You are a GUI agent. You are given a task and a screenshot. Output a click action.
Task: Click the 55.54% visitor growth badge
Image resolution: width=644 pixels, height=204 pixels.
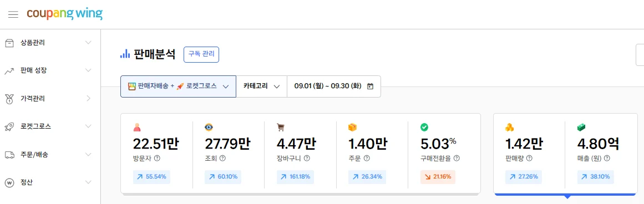click(151, 177)
